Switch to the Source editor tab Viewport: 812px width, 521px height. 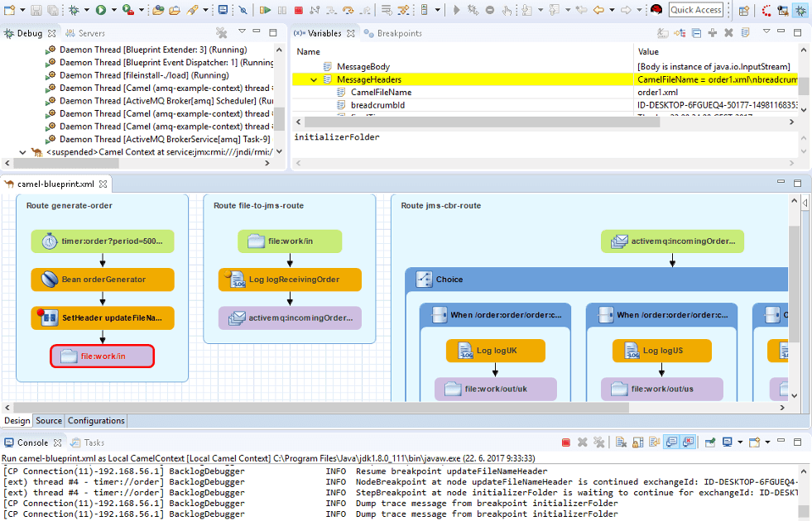click(49, 421)
